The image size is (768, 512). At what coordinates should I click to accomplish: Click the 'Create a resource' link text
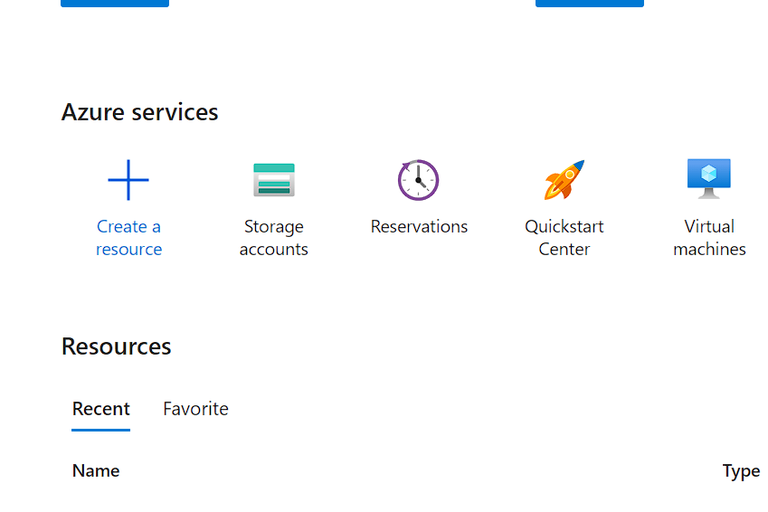(x=129, y=238)
